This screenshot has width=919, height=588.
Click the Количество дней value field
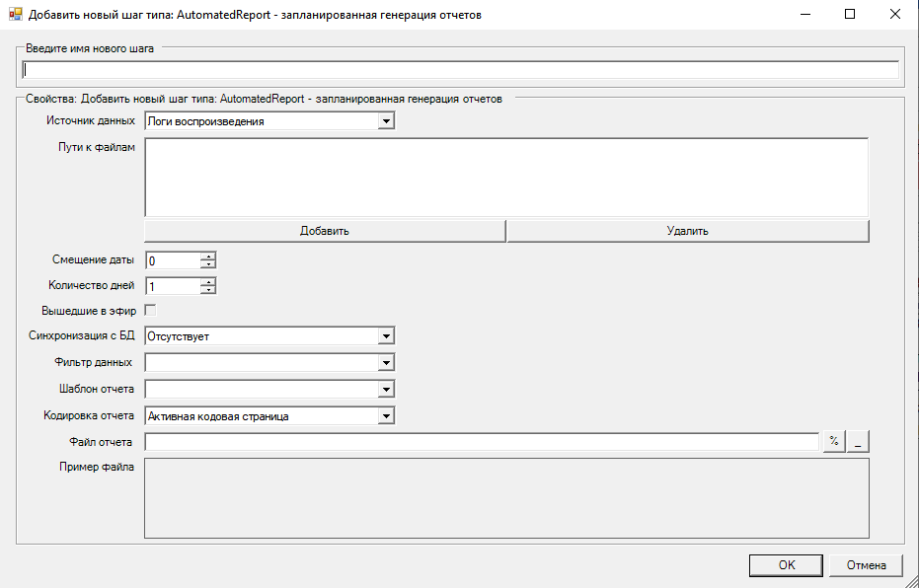173,286
